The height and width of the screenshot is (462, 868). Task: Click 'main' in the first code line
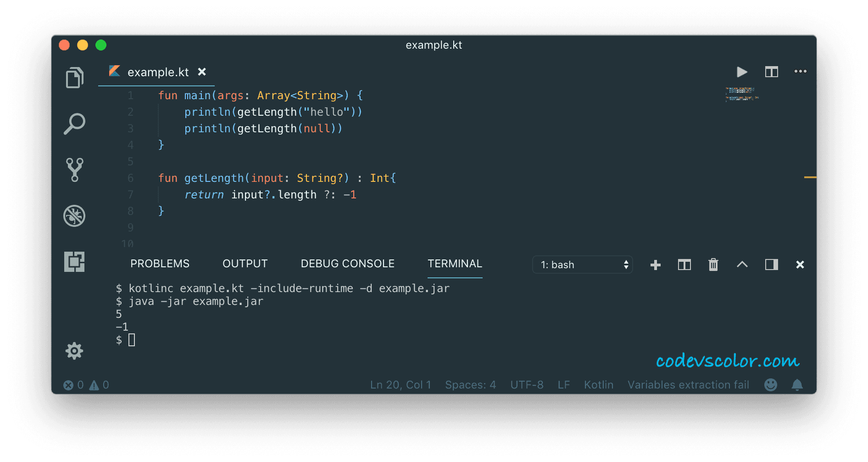(197, 96)
